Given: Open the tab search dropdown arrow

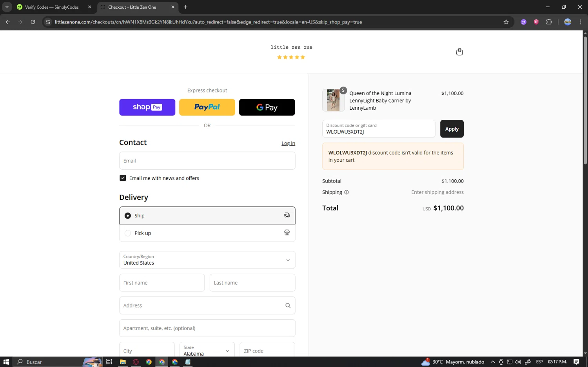Looking at the screenshot, I should pos(7,7).
